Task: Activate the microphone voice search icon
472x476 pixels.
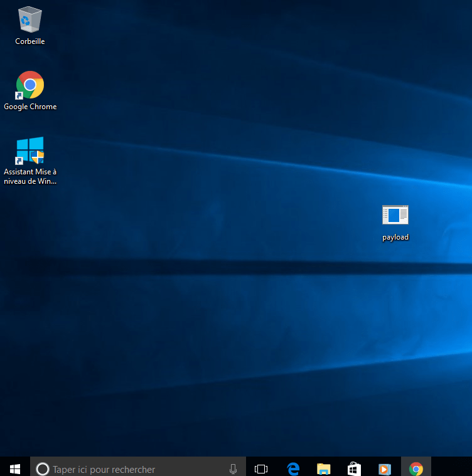Action: click(233, 468)
